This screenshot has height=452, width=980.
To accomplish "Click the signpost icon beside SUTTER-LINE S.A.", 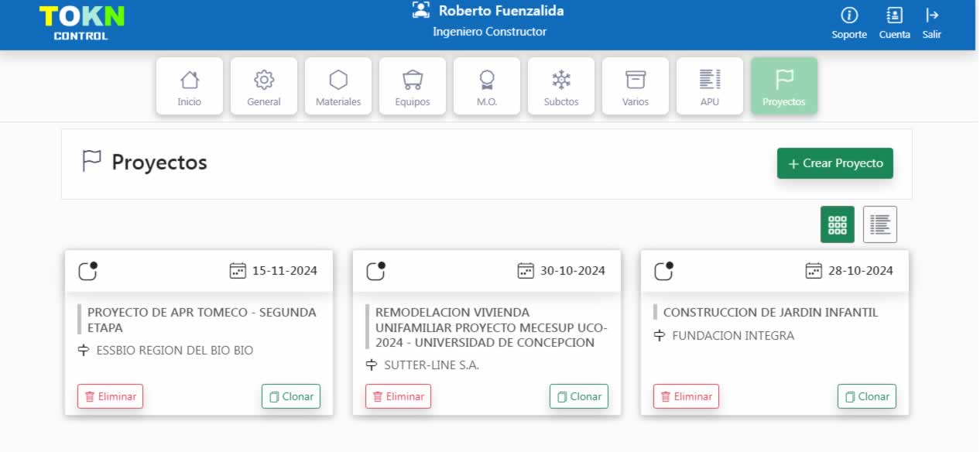I will click(x=372, y=365).
